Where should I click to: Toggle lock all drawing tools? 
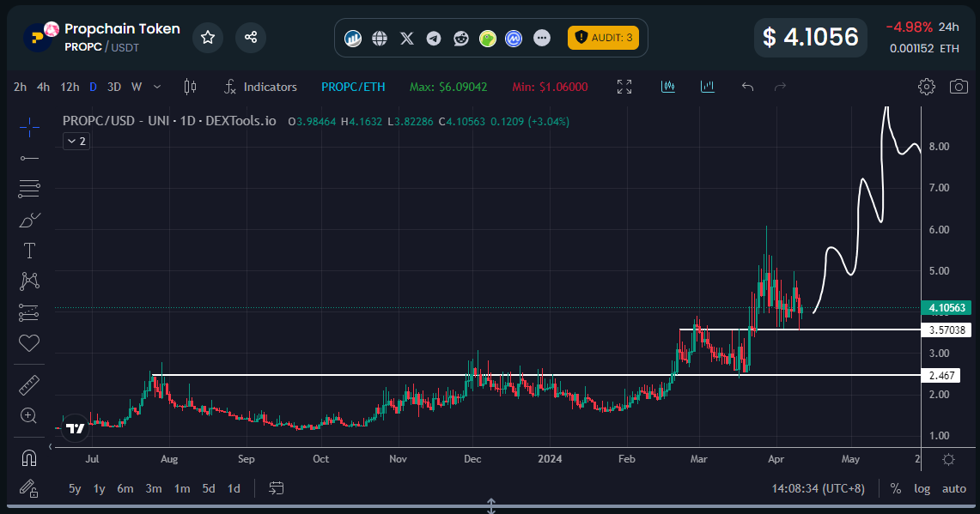pos(29,488)
